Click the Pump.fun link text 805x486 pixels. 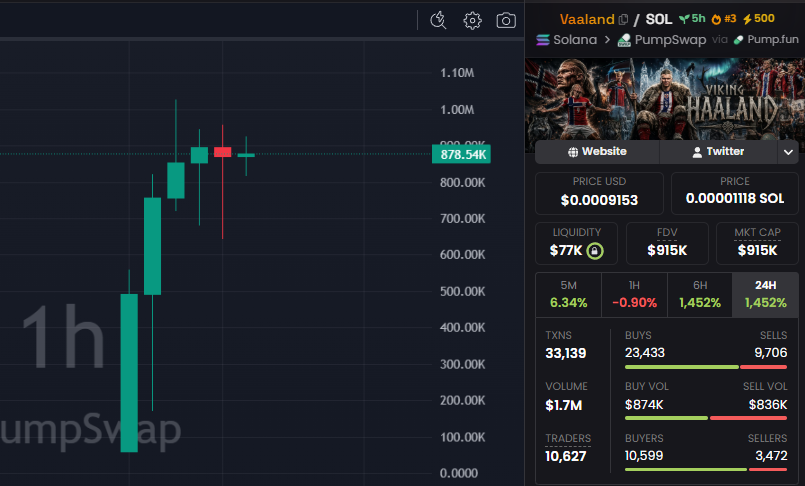click(773, 40)
